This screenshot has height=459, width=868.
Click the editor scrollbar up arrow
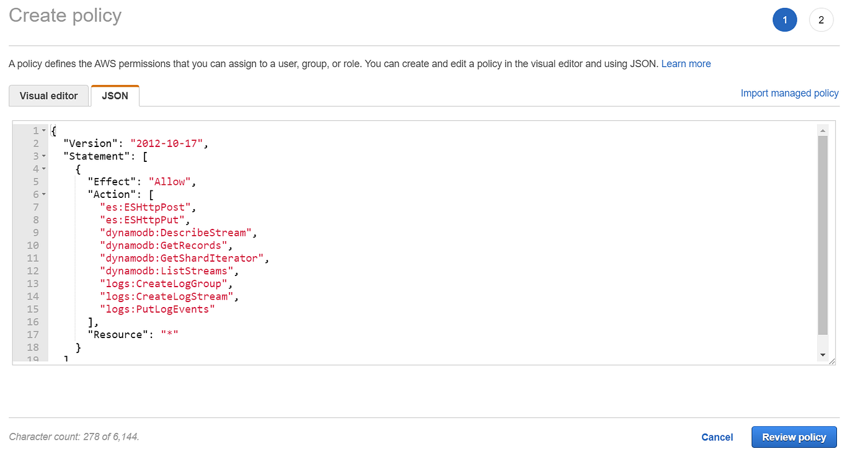[x=823, y=130]
